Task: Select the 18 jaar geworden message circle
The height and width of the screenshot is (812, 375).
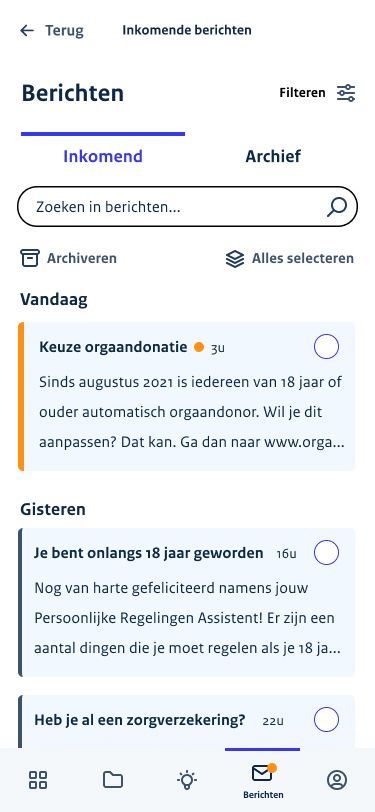Action: [326, 553]
